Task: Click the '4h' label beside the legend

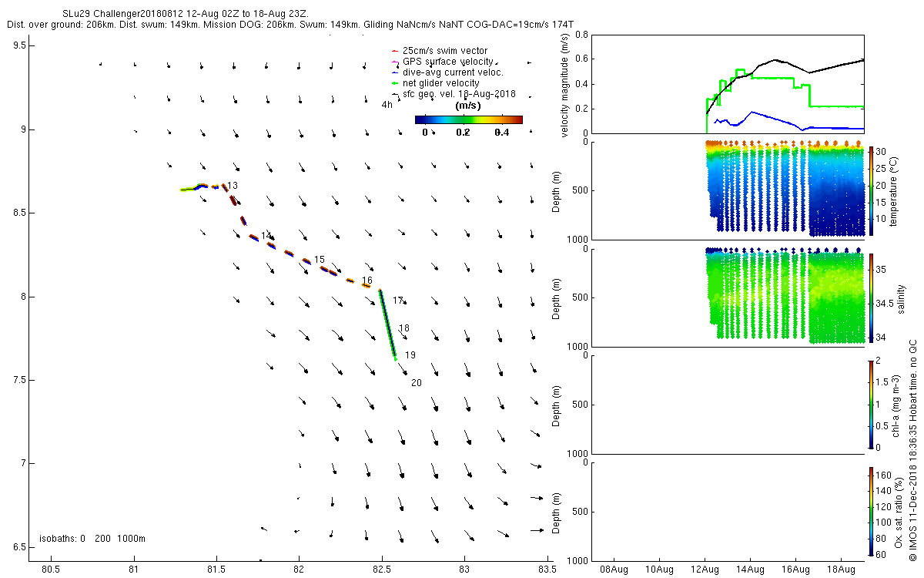Action: (x=387, y=104)
